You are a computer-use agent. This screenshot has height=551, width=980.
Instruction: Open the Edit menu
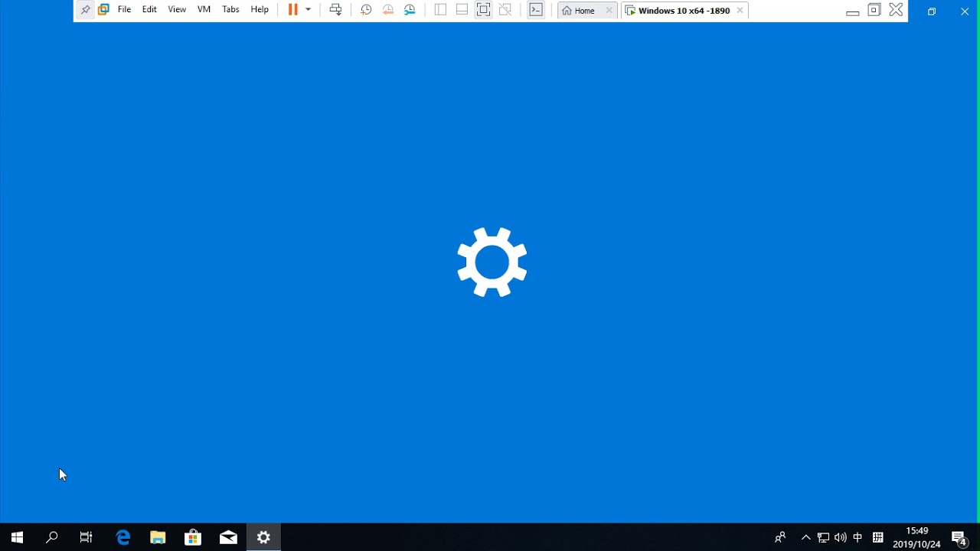coord(149,10)
